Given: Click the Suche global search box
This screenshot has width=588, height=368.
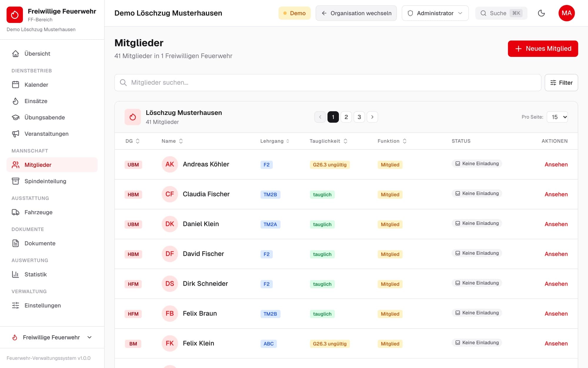Looking at the screenshot, I should [x=501, y=13].
